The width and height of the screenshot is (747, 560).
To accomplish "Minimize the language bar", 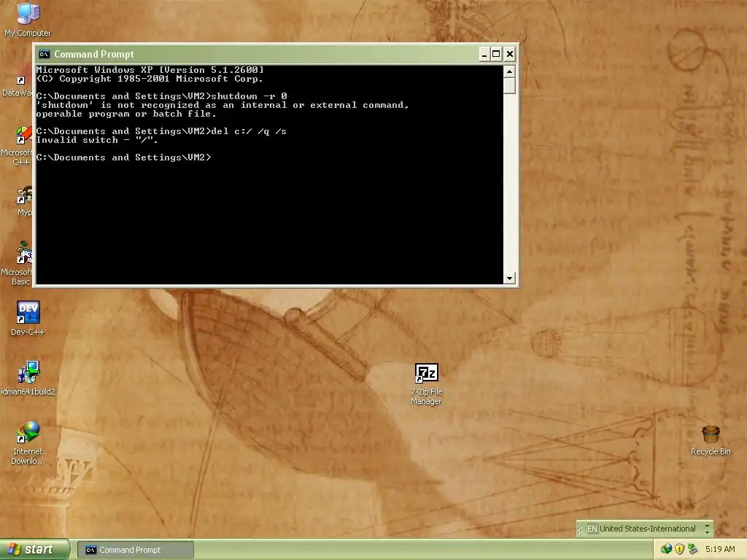I will (x=707, y=524).
